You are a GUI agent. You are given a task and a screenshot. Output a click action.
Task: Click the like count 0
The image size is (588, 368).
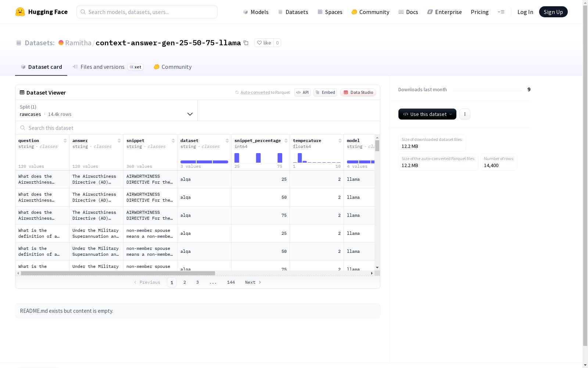pyautogui.click(x=277, y=43)
